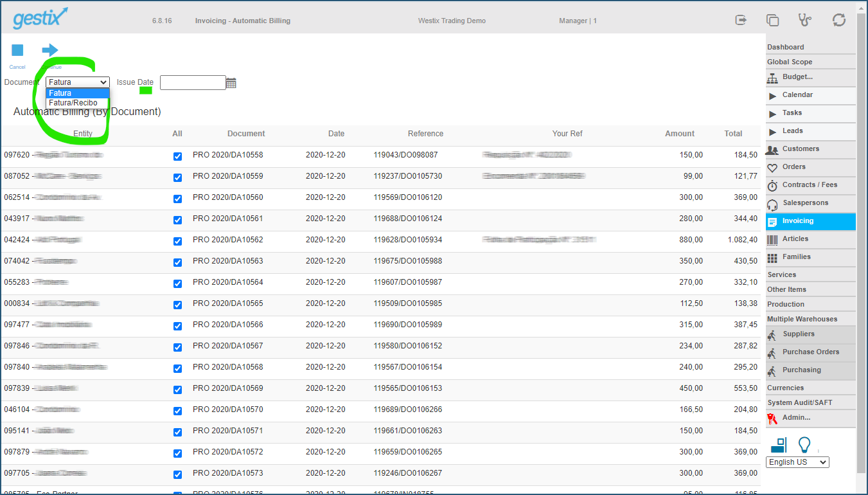
Task: Toggle the checkbox for PRO 2020/DA10570
Action: 178,411
